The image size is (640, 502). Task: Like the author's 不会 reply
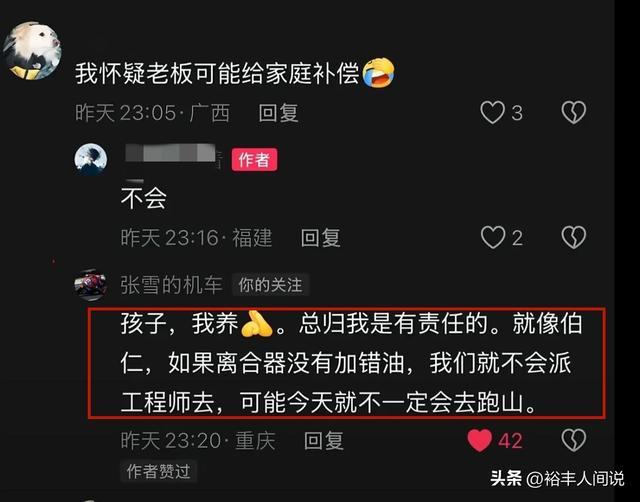coord(493,237)
